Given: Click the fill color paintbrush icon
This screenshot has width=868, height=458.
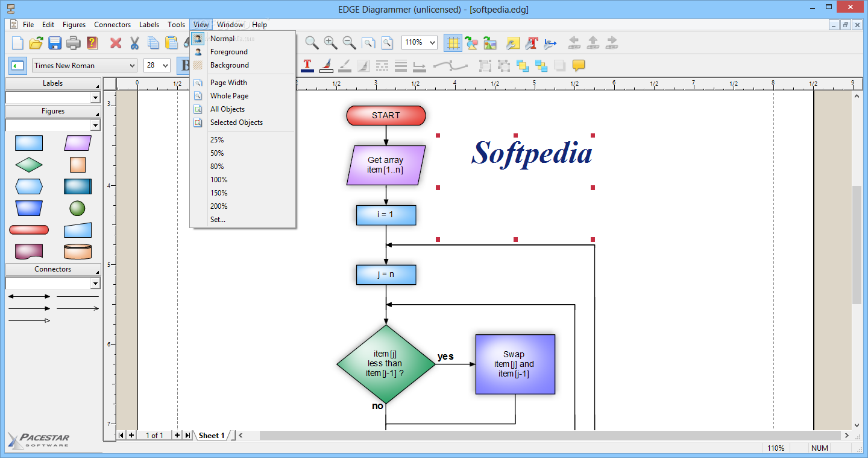Looking at the screenshot, I should tap(326, 65).
